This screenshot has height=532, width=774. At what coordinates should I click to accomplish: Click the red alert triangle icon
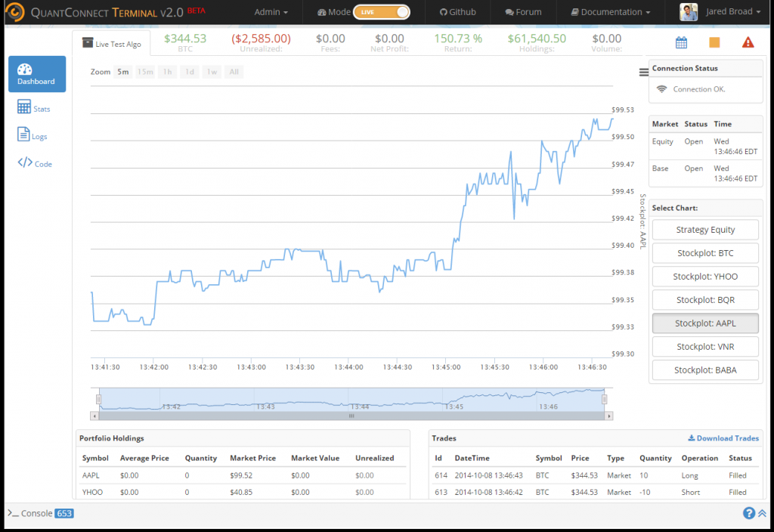pos(748,42)
